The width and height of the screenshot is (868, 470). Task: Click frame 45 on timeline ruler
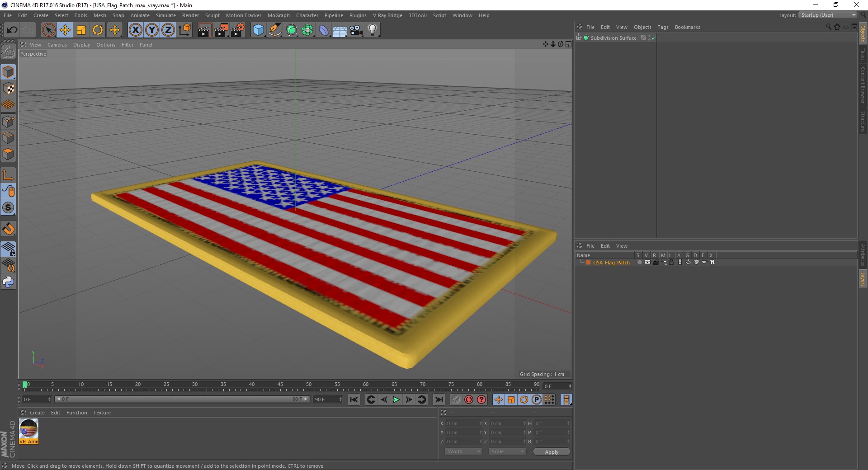280,385
